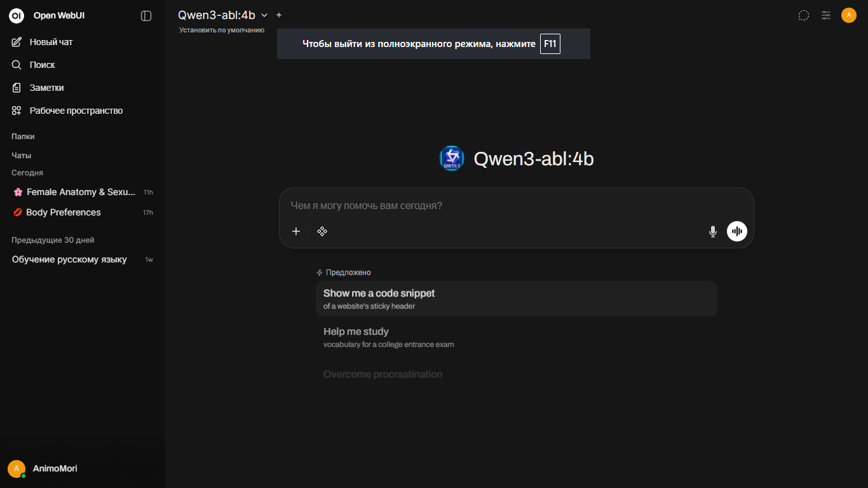Focus the Чем я могу помочь message field
The height and width of the screenshot is (488, 868).
(516, 206)
